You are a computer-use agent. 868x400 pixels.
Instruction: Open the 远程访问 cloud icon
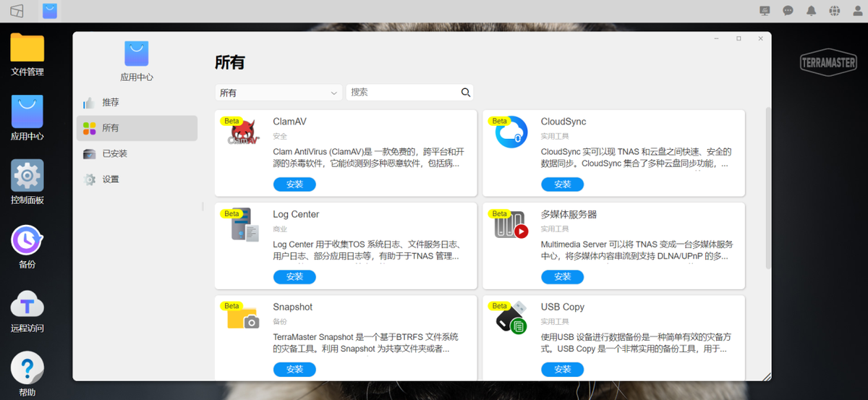(27, 303)
